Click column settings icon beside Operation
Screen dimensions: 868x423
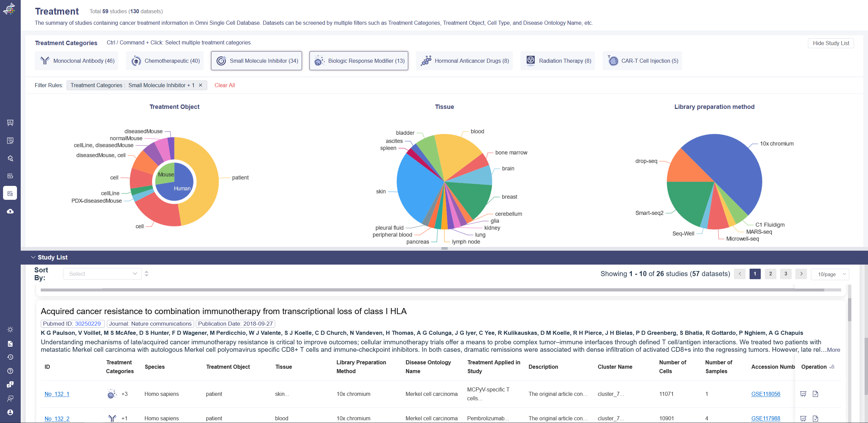pyautogui.click(x=832, y=367)
